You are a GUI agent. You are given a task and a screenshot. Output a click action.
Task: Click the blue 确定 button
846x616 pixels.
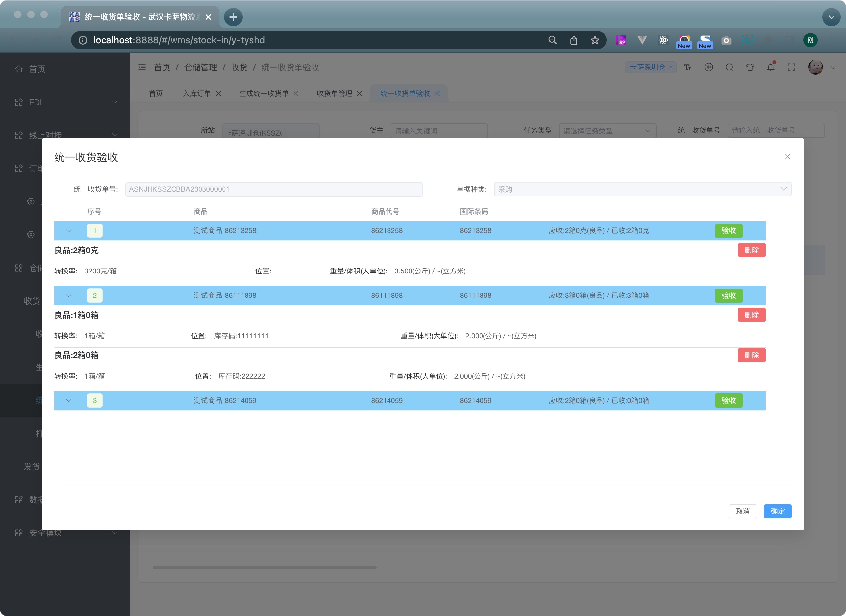[777, 511]
